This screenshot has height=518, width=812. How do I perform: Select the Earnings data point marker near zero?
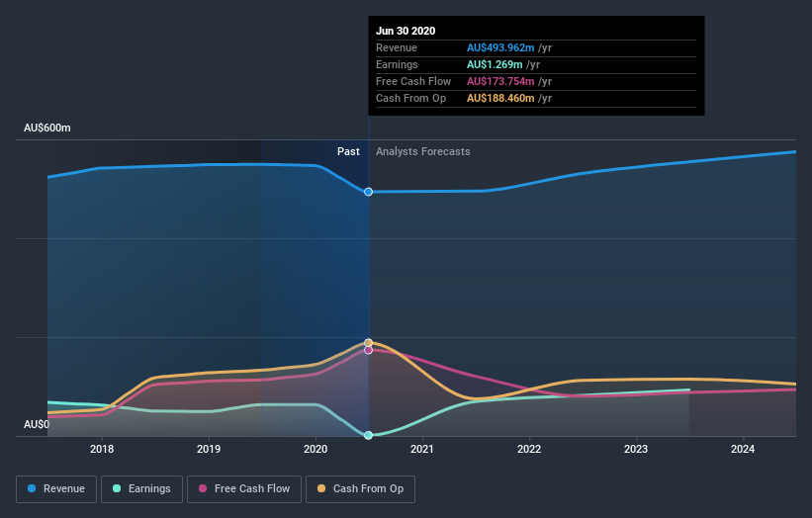tap(368, 435)
